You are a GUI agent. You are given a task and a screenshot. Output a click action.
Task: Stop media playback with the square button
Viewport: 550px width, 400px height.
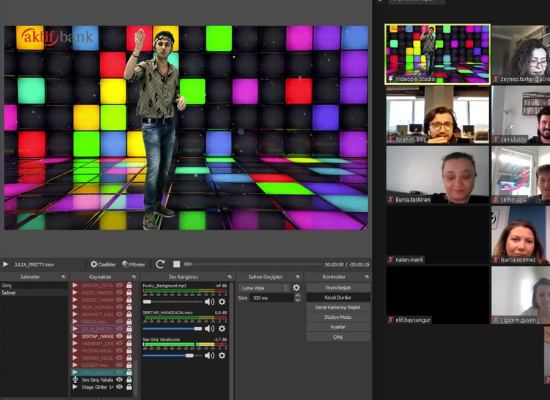click(x=176, y=264)
